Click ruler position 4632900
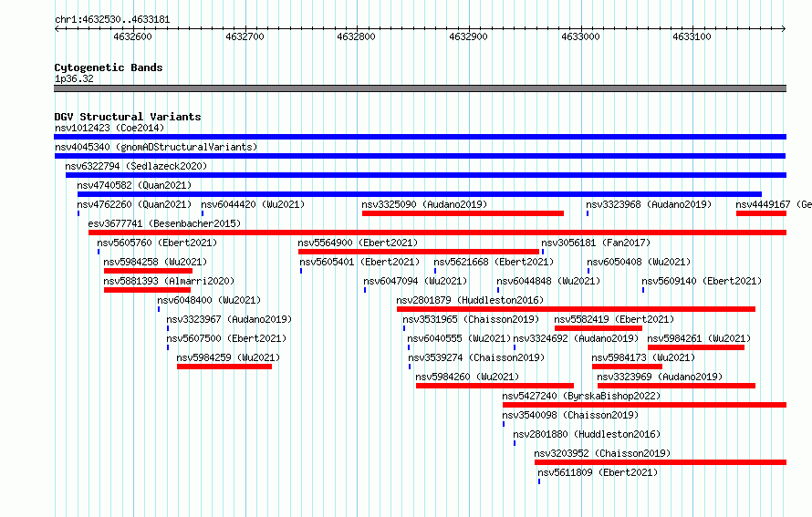Image resolution: width=812 pixels, height=517 pixels. point(469,36)
